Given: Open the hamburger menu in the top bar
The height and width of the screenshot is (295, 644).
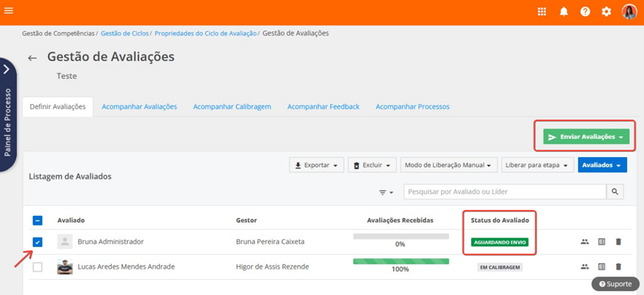Looking at the screenshot, I should pos(9,11).
